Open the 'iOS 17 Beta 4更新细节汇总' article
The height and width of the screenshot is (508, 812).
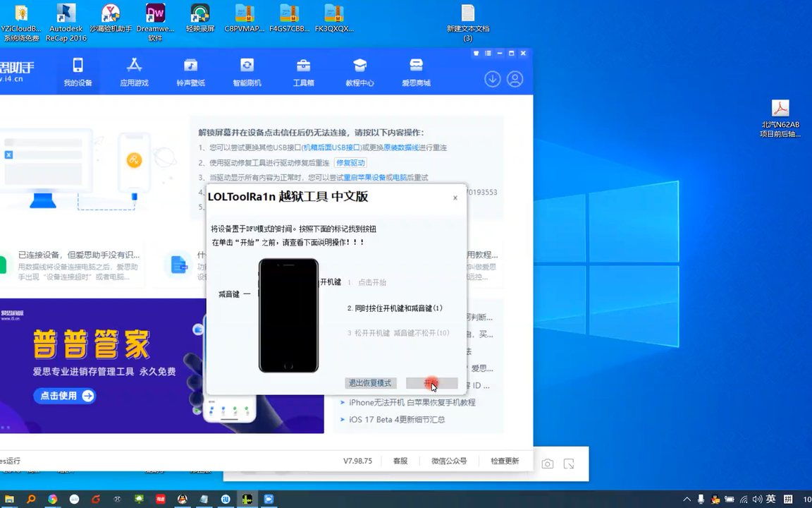(397, 419)
